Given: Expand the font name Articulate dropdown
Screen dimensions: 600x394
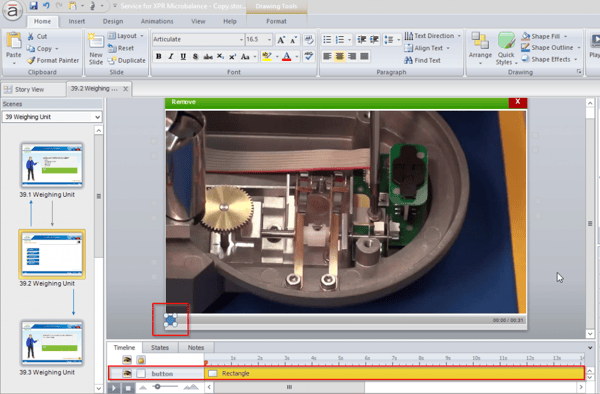Looking at the screenshot, I should [x=241, y=39].
